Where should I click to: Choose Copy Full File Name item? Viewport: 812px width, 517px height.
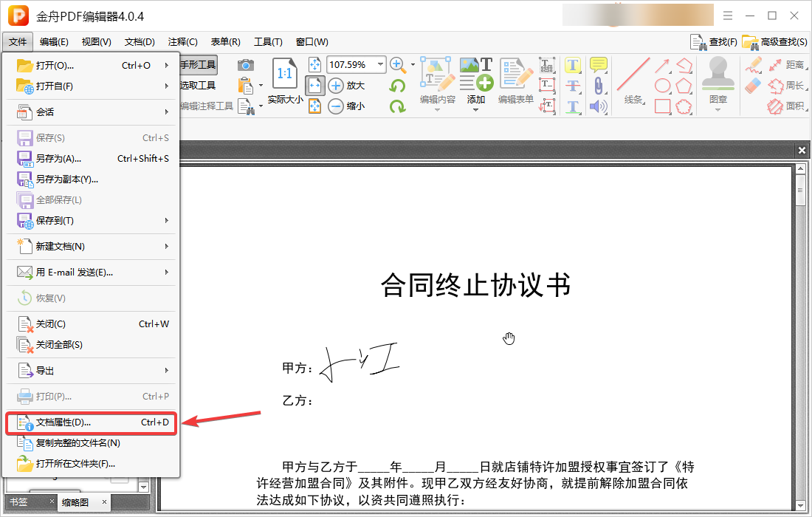tap(91, 443)
